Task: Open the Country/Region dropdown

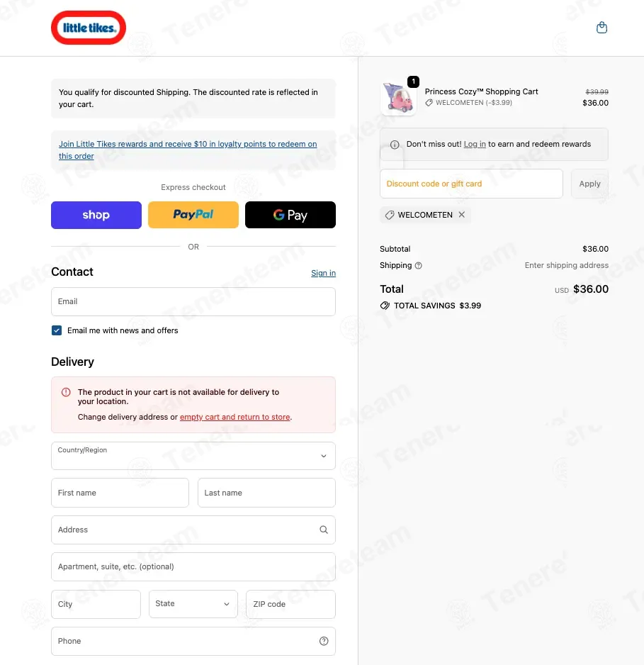Action: coord(193,456)
